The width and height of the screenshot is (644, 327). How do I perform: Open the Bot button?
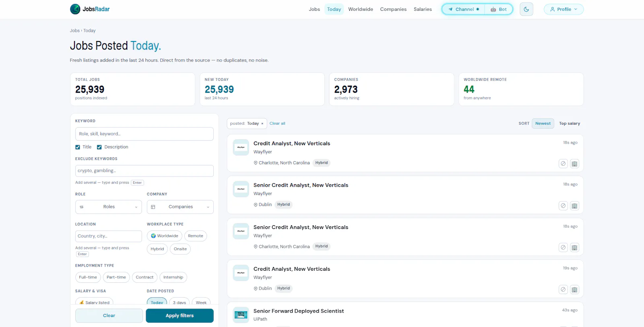tap(498, 9)
